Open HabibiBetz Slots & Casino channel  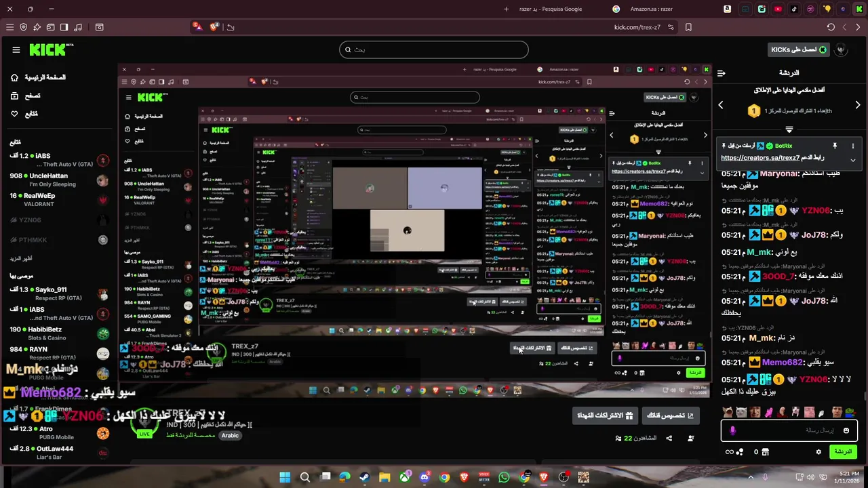pyautogui.click(x=59, y=333)
